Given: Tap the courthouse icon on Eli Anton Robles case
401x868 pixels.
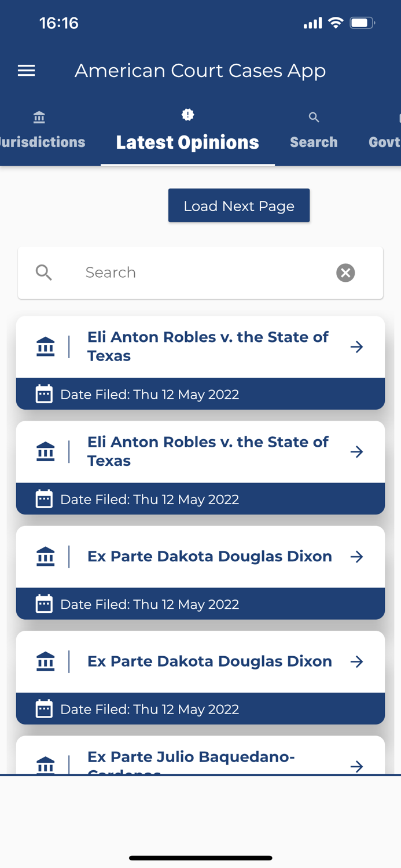Looking at the screenshot, I should [x=45, y=346].
